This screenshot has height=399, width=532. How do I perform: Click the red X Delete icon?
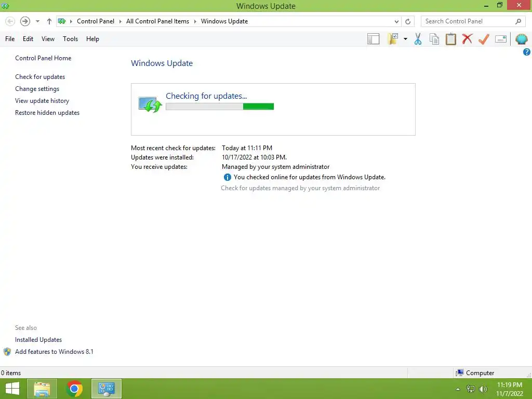pos(467,39)
